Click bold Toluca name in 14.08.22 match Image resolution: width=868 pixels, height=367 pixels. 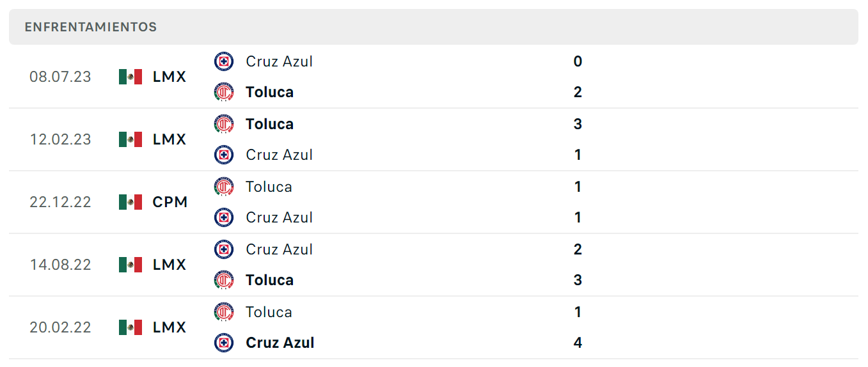(269, 280)
